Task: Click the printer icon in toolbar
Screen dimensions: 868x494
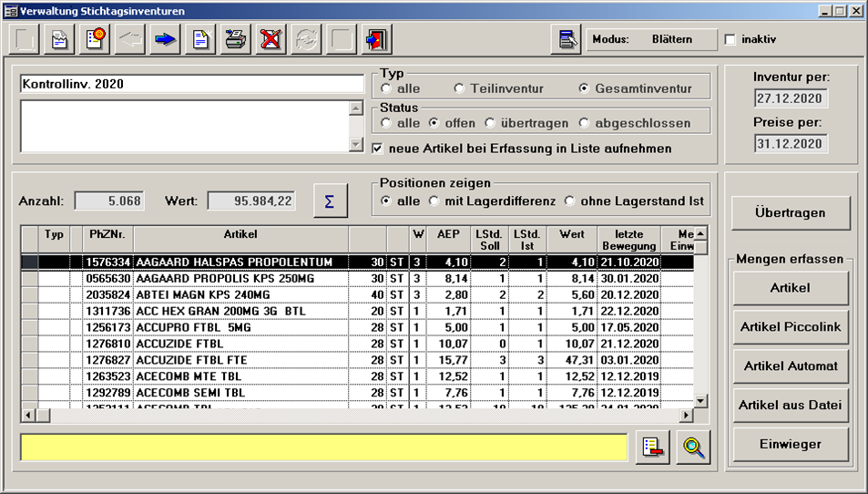Action: pos(235,40)
